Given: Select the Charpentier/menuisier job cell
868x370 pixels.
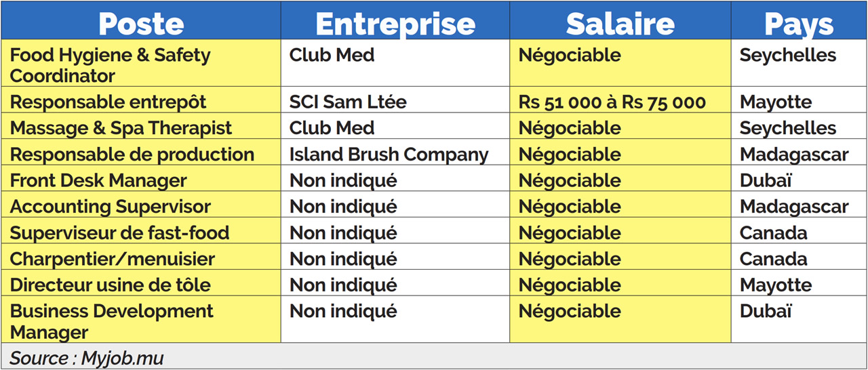Looking at the screenshot, I should [x=113, y=259].
